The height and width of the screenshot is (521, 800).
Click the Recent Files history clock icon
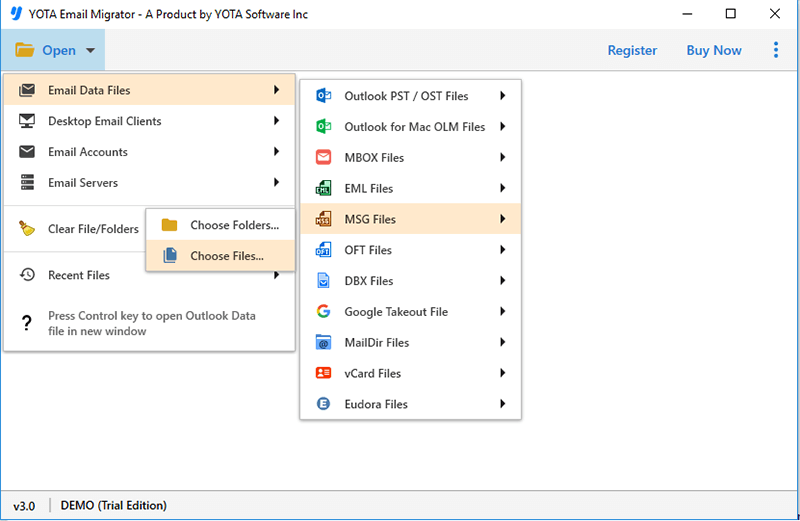pyautogui.click(x=27, y=275)
